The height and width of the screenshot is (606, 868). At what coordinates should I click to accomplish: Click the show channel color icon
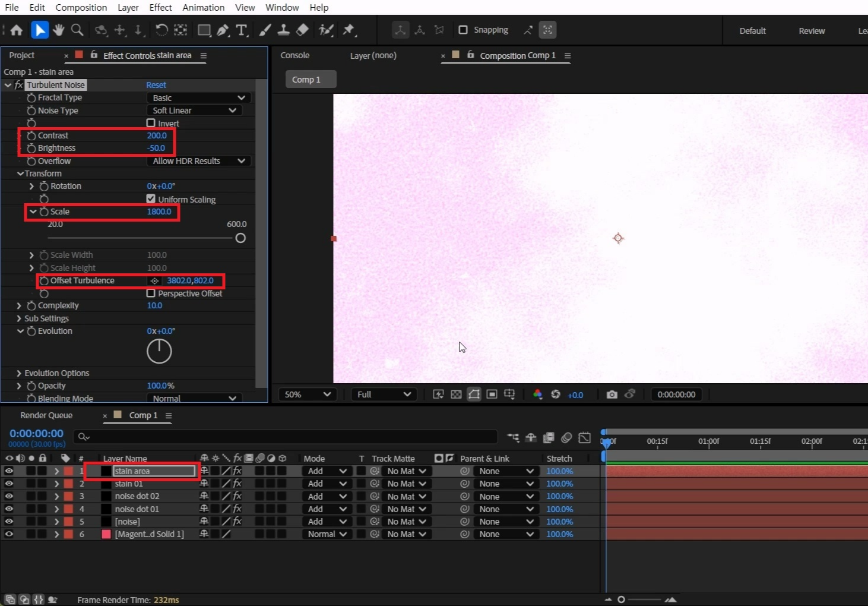pyautogui.click(x=537, y=394)
